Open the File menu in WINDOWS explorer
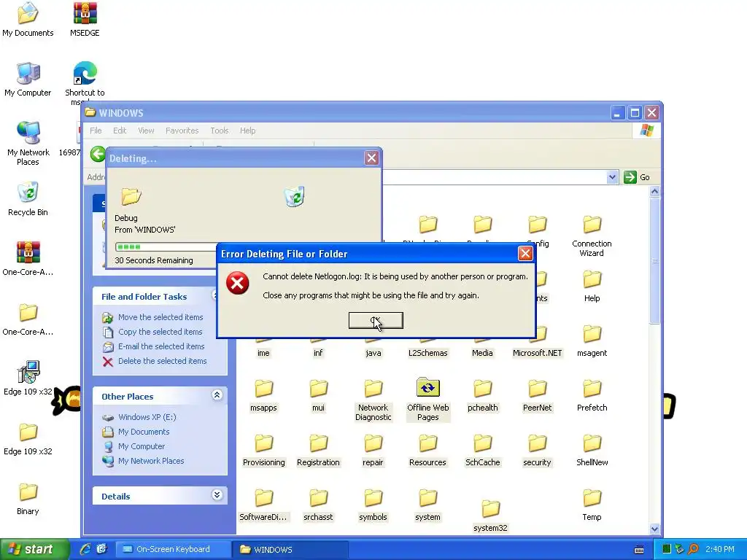 pos(96,131)
